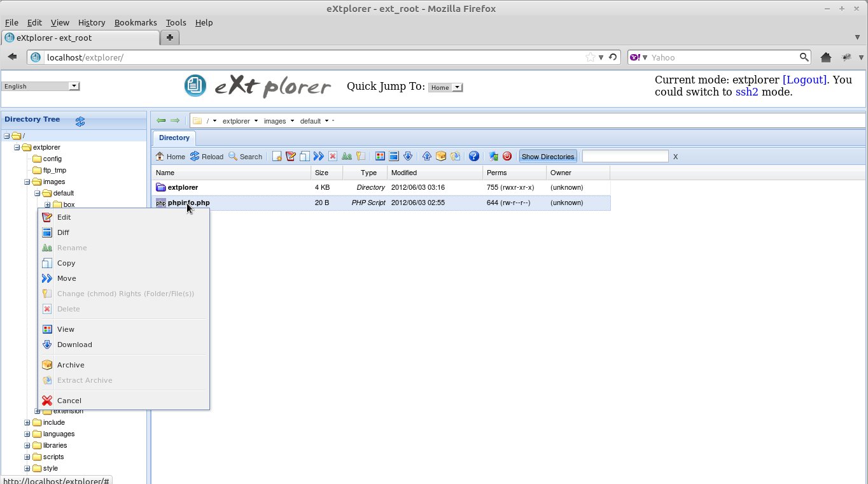Screen dimensions: 868x484
Task: Click the bookmark star in the URL bar
Action: (x=591, y=57)
